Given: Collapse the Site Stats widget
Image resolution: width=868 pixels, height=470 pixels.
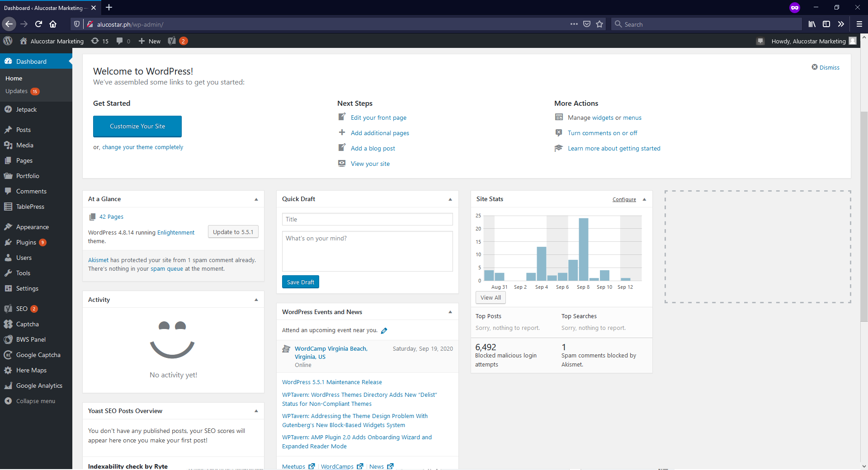Looking at the screenshot, I should pos(644,199).
